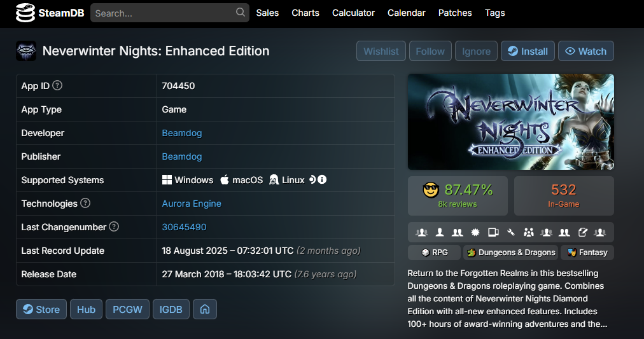Open the Hub link button
644x339 pixels.
[x=87, y=309]
